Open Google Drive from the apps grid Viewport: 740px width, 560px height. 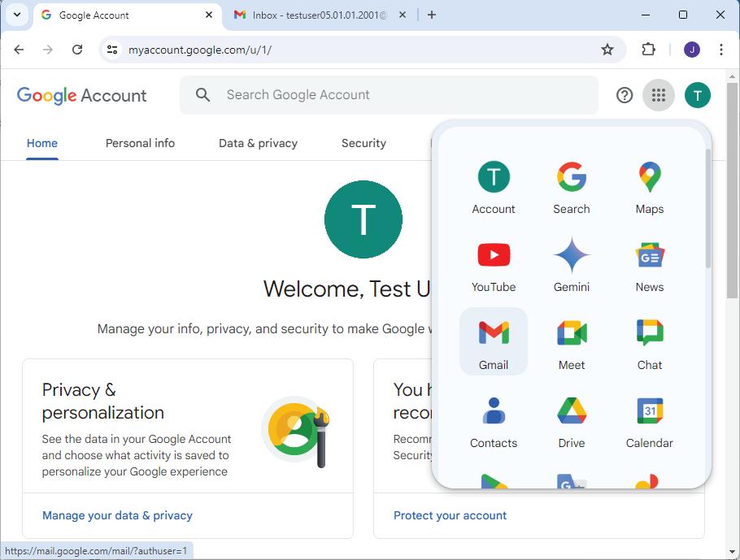[571, 421]
